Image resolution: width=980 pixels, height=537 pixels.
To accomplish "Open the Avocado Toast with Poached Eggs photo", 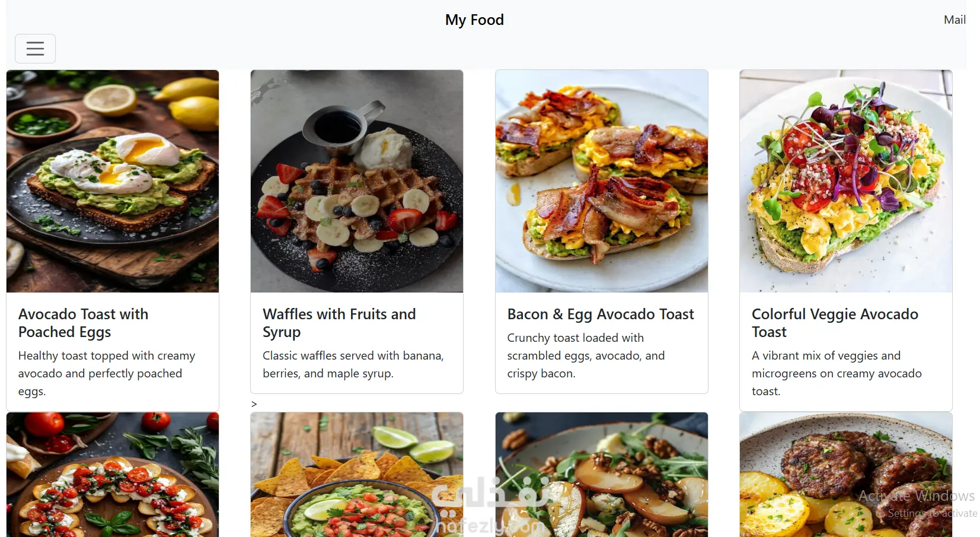I will tap(113, 181).
